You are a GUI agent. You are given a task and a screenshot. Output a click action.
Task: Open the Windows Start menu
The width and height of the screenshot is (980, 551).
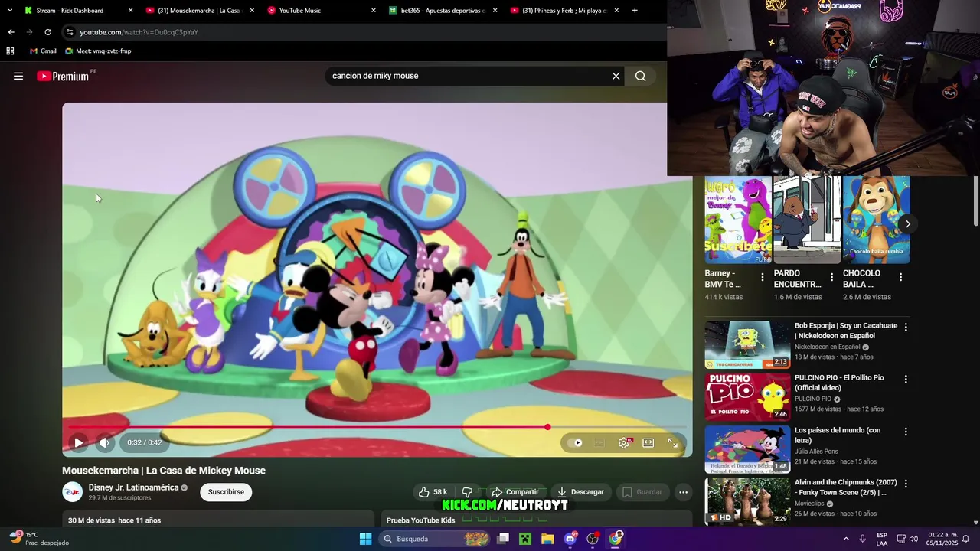366,539
